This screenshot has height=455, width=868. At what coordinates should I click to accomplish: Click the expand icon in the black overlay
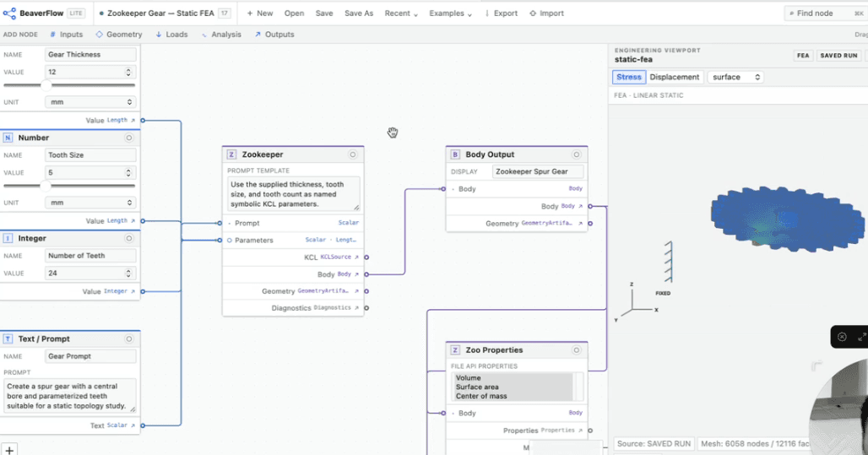click(x=861, y=337)
